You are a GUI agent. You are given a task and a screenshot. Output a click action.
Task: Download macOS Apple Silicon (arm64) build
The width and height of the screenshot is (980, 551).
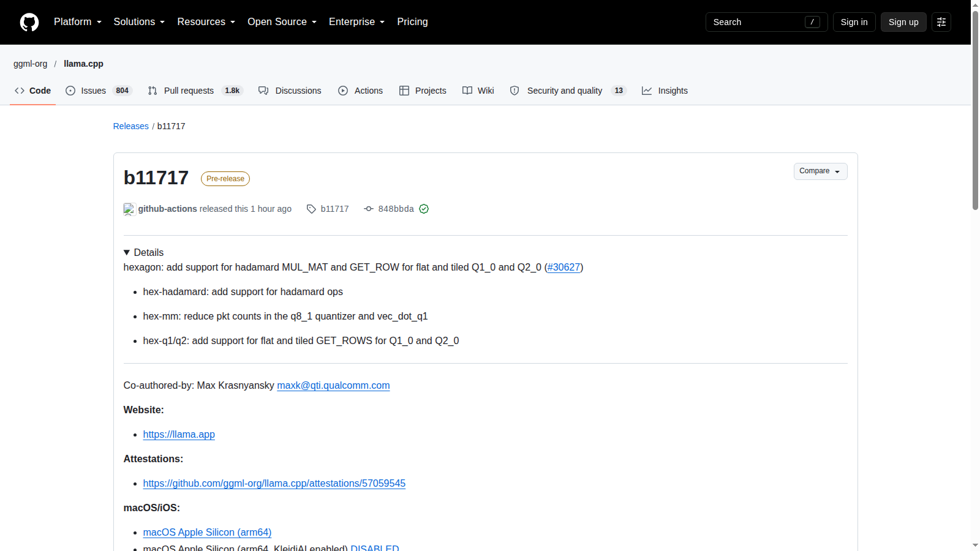click(x=207, y=532)
